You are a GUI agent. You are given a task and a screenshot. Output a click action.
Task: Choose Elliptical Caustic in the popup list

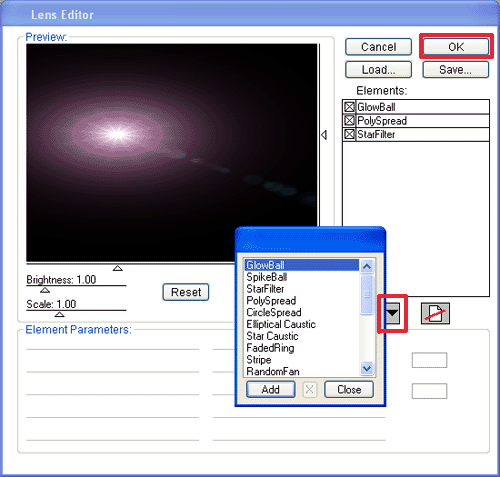point(302,324)
